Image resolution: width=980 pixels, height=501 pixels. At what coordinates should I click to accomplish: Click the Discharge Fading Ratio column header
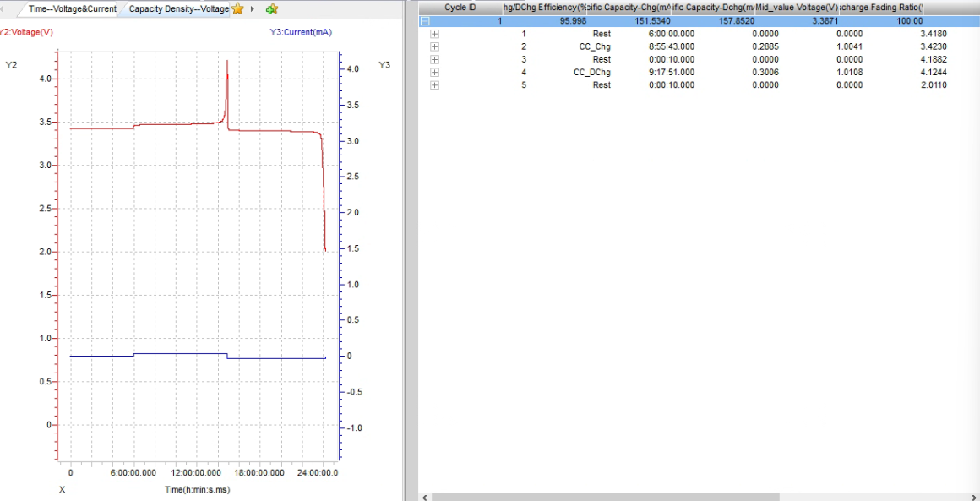click(x=880, y=8)
